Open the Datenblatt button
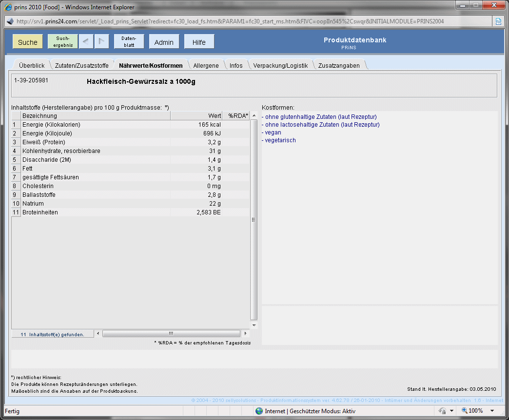509x420 pixels. coord(129,41)
